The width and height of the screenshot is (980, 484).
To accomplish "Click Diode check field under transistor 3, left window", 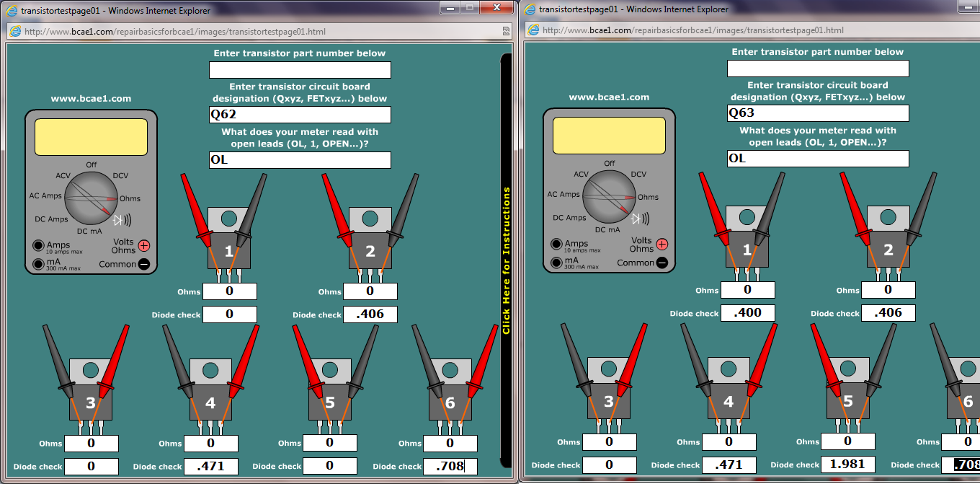I will (92, 467).
